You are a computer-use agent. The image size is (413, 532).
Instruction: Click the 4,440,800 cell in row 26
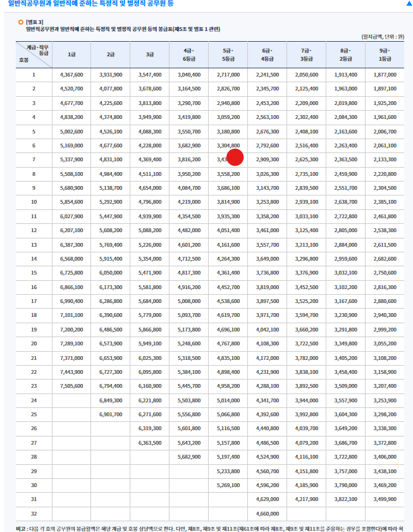coord(268,428)
